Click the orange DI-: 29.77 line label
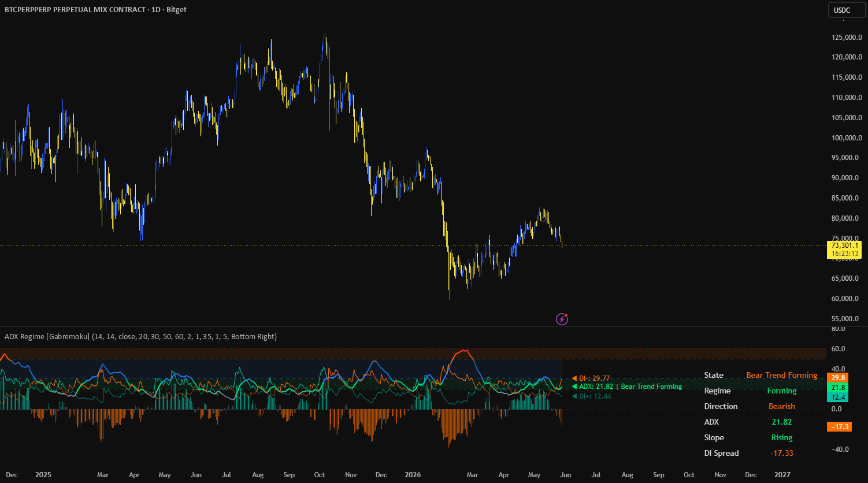Image resolution: width=868 pixels, height=483 pixels. tap(591, 378)
